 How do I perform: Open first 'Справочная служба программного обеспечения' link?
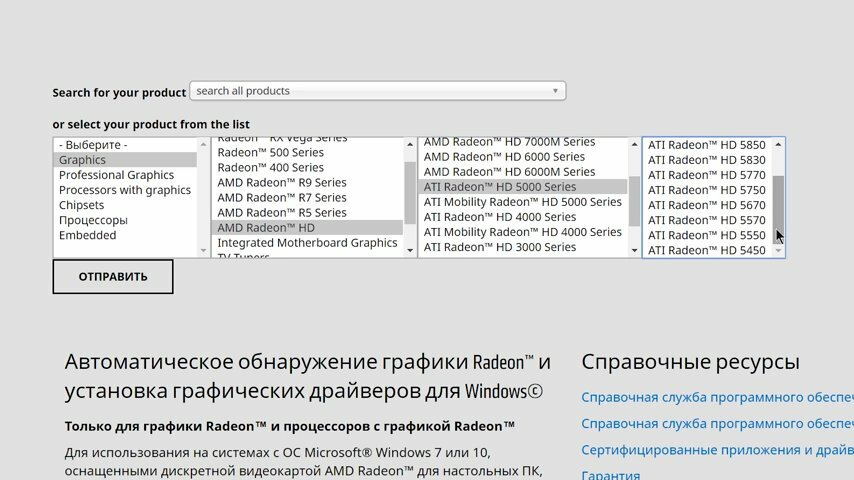[717, 397]
